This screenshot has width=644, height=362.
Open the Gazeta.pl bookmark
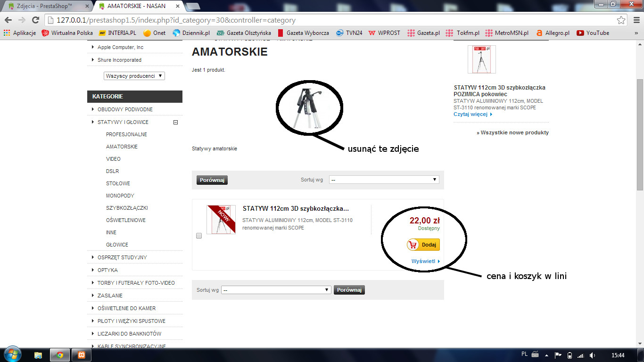point(423,33)
